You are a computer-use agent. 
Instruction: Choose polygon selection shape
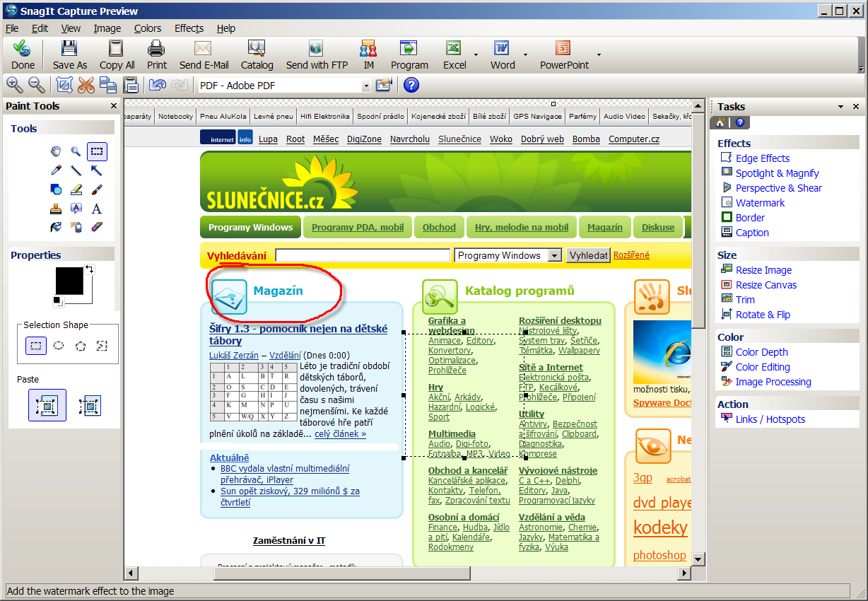(81, 346)
